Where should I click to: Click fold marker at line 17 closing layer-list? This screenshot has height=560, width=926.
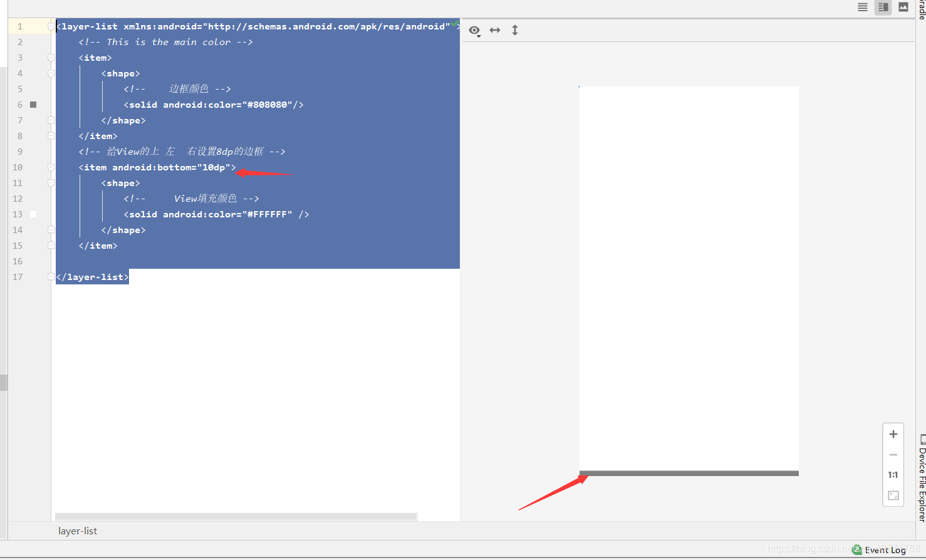51,277
